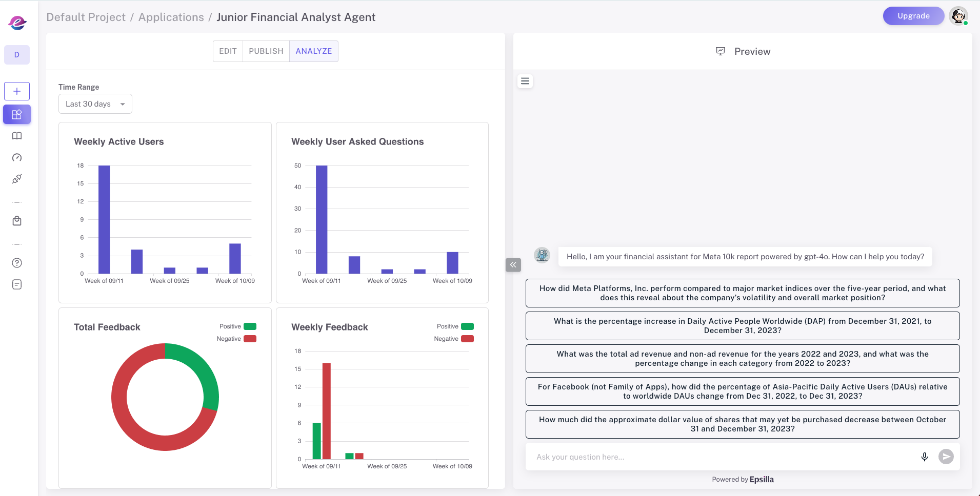Screen dimensions: 980x496
Task: Switch to the PUBLISH tab
Action: point(266,51)
